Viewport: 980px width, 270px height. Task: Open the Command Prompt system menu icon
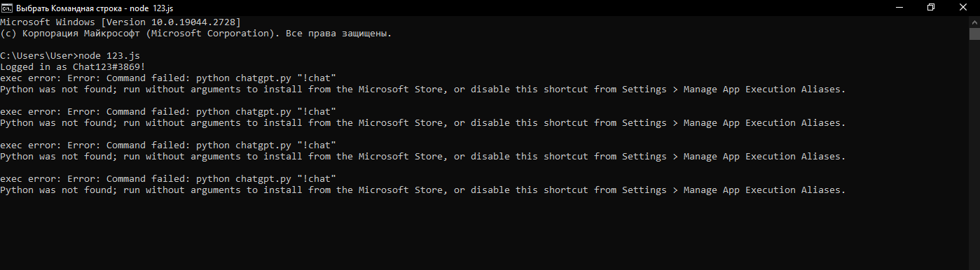point(6,7)
